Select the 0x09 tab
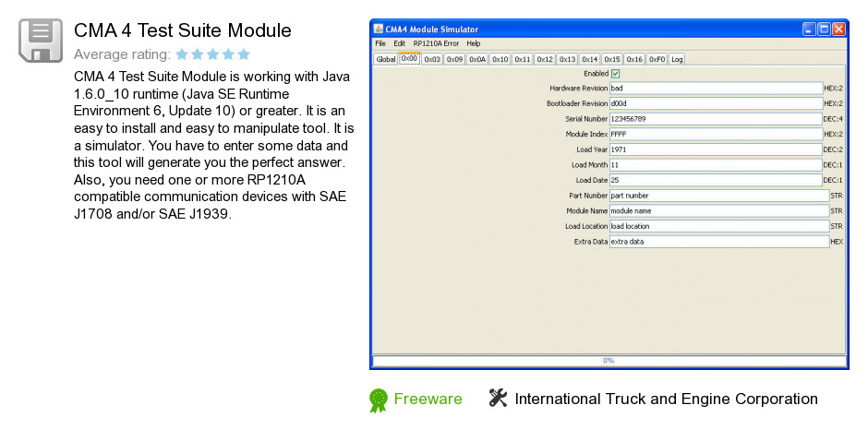Screen dimensions: 868x441 [455, 59]
